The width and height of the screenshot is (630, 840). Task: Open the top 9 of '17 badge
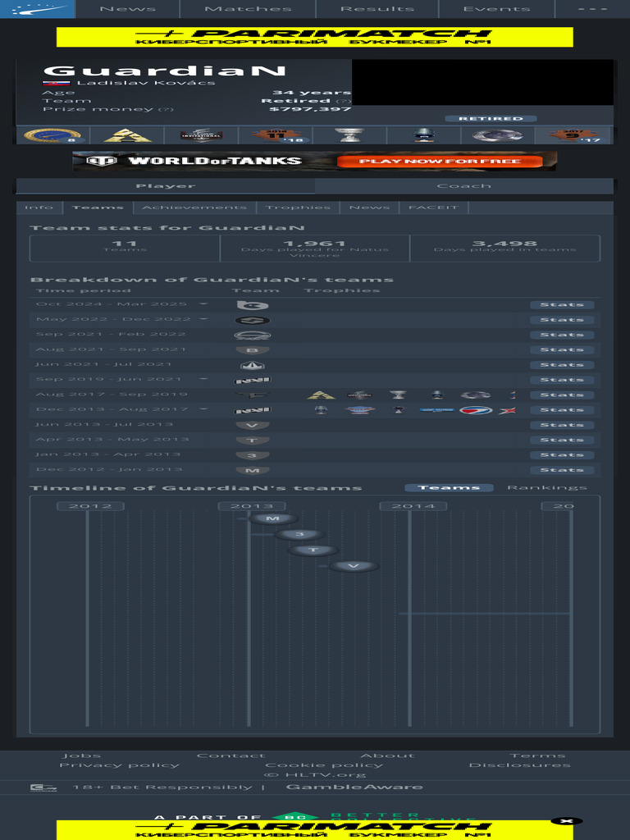(573, 135)
